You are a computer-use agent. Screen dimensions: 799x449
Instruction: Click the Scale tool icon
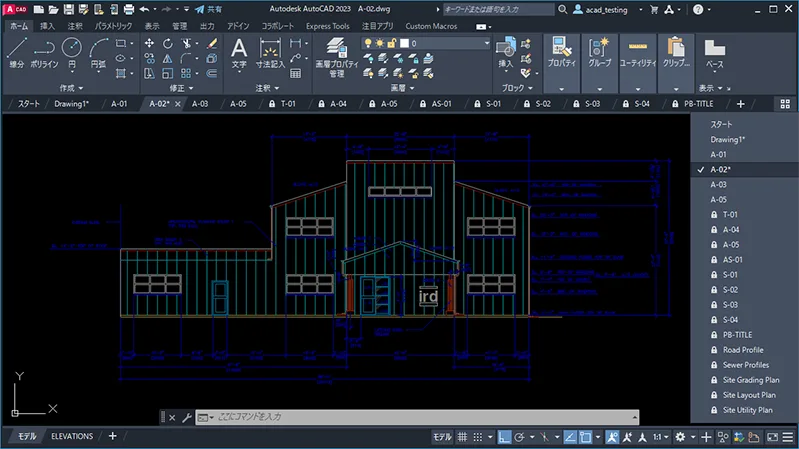(x=168, y=74)
